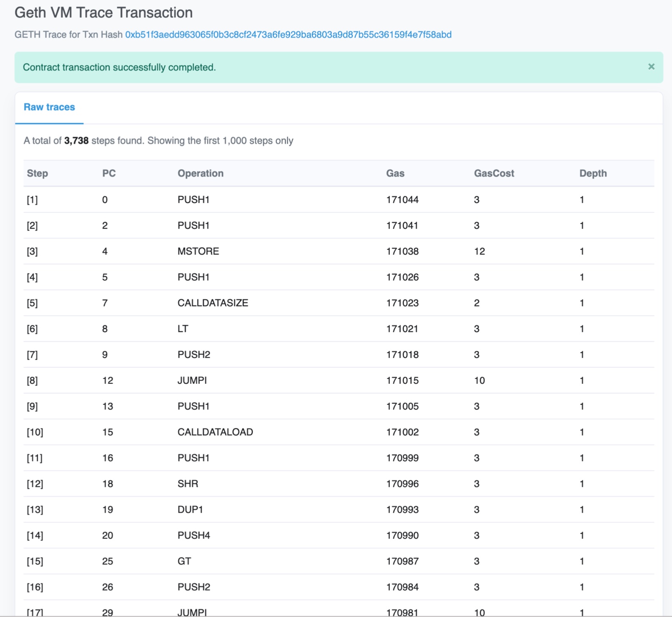Click gas value 171026

402,277
